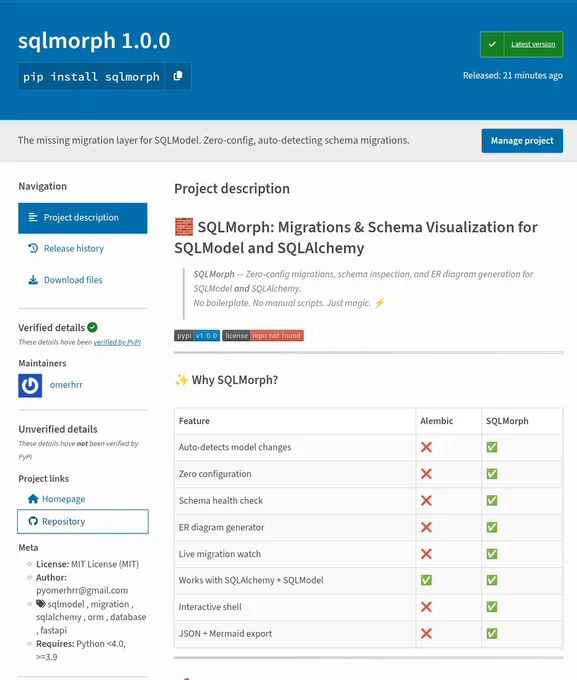The height and width of the screenshot is (680, 577).
Task: Click the brick emoji in SQLMorph heading
Action: (184, 227)
